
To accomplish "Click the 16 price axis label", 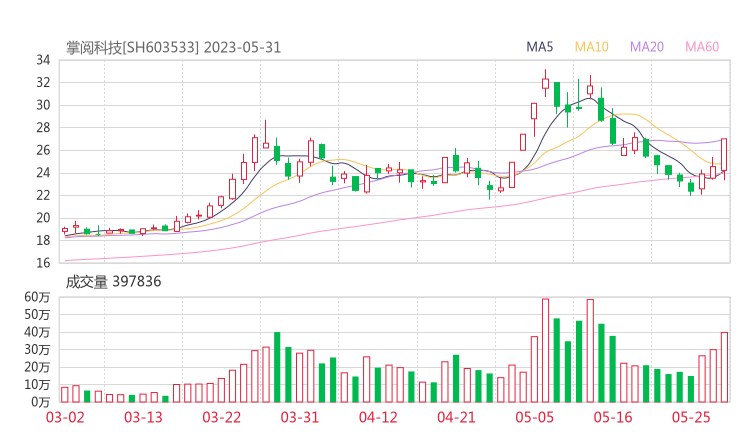I will pyautogui.click(x=43, y=263).
